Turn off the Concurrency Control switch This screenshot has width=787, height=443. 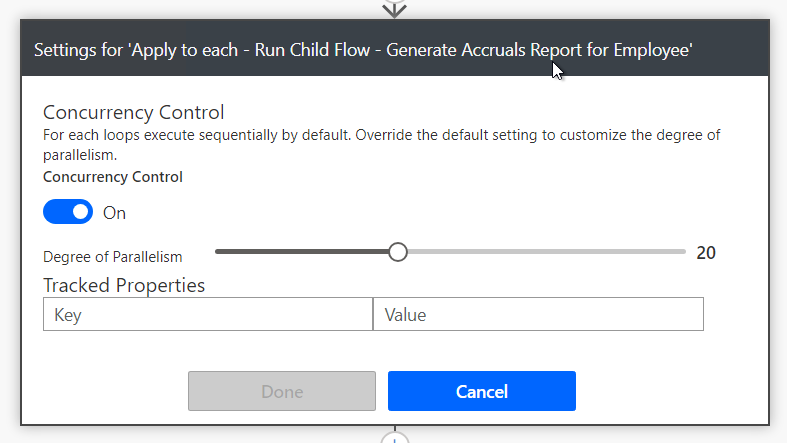(x=68, y=212)
